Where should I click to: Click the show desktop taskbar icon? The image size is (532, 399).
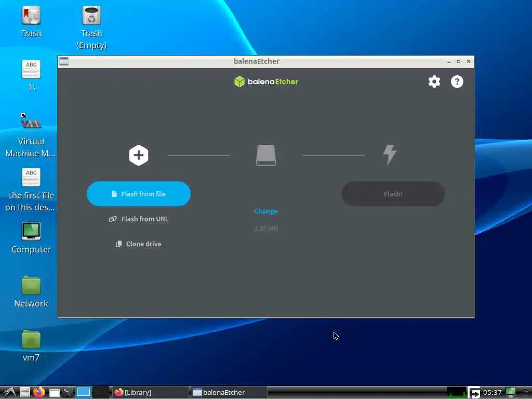(54, 393)
